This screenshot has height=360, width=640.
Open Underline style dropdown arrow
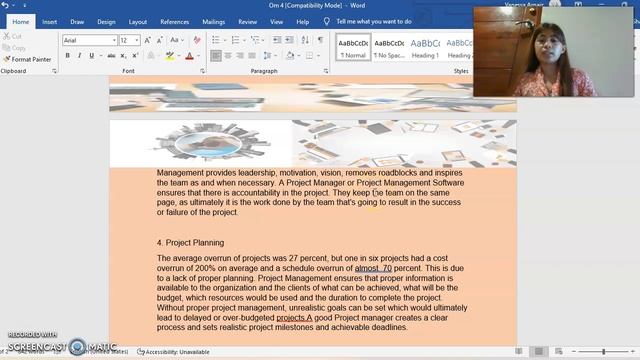(100, 56)
